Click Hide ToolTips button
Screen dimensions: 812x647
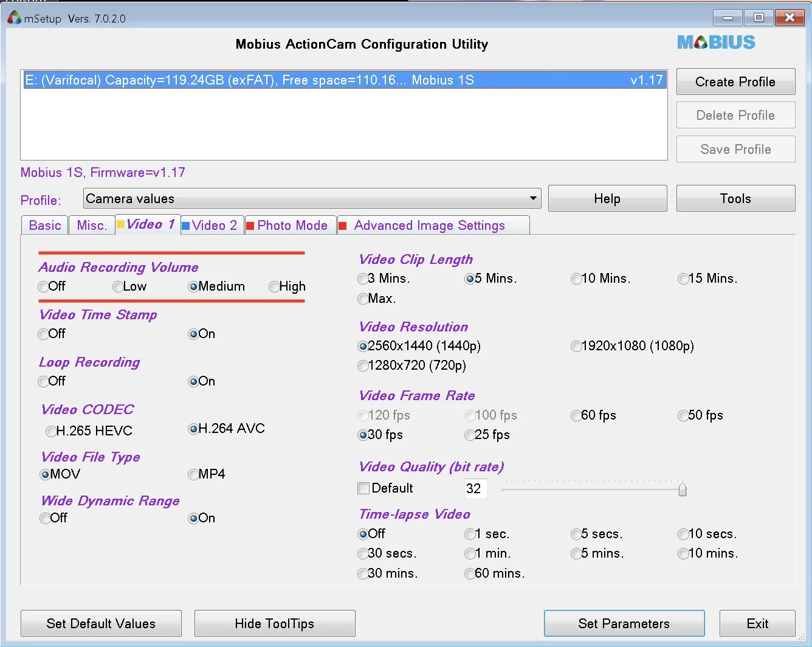(275, 623)
